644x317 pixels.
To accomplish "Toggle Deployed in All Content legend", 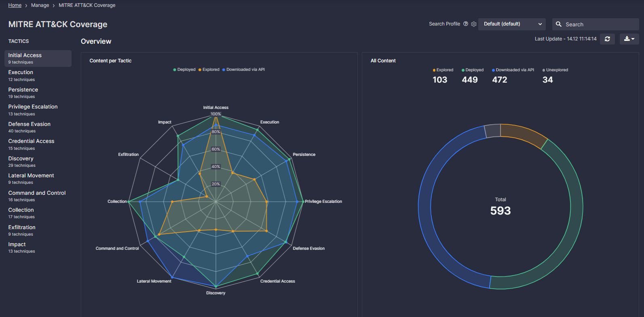I will pos(473,70).
